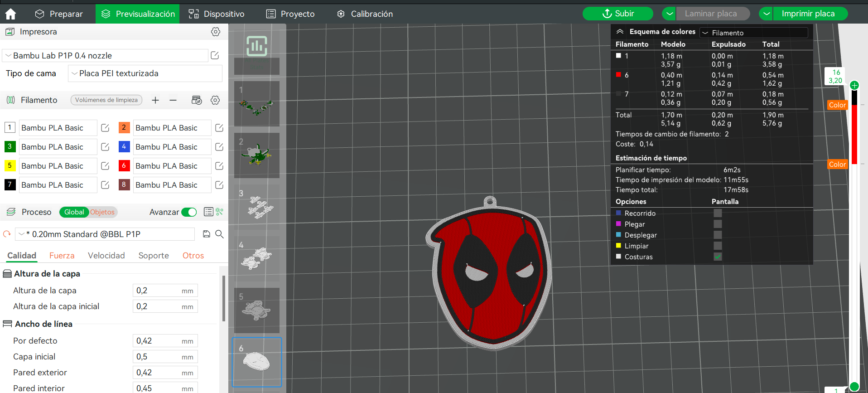Open the Tipo de cama dropdown
This screenshot has height=393, width=868.
click(x=145, y=73)
